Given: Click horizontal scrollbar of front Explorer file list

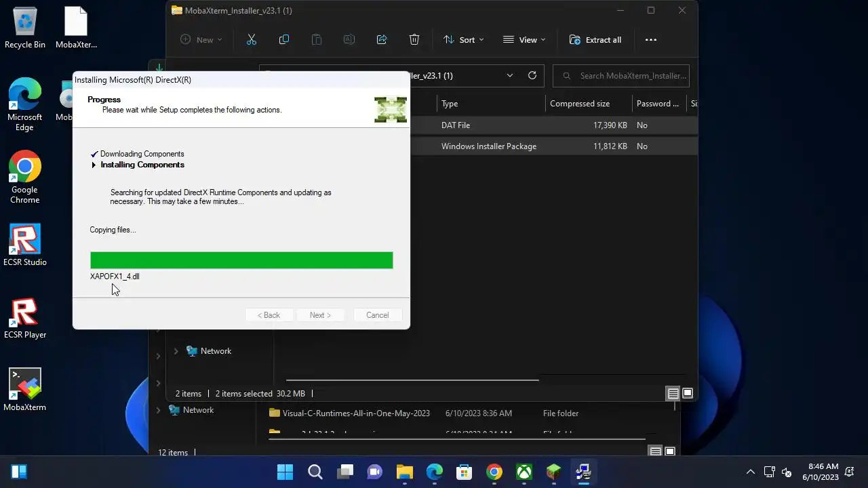Looking at the screenshot, I should click(x=412, y=380).
